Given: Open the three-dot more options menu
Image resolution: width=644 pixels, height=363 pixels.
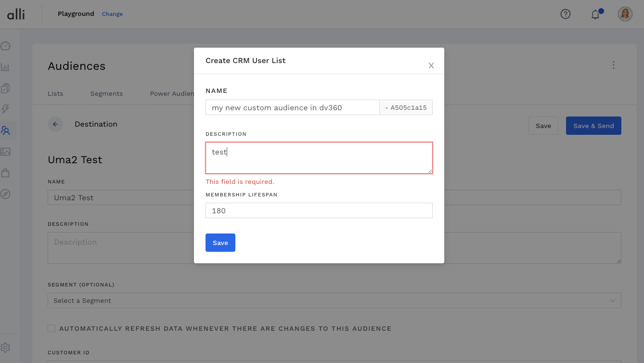Looking at the screenshot, I should [613, 65].
